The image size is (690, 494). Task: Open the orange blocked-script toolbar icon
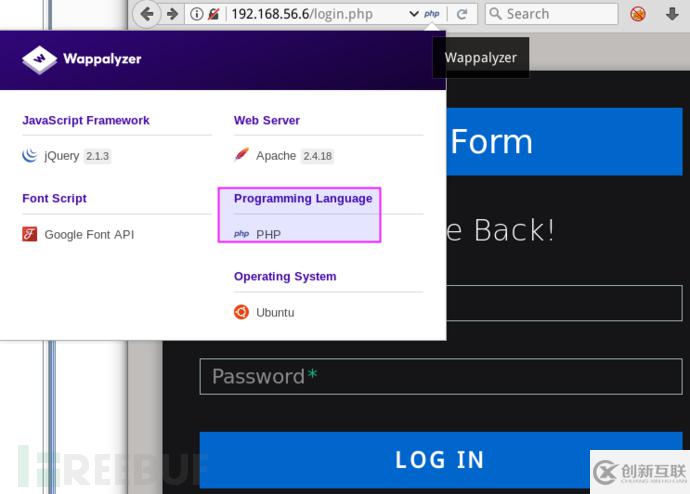click(x=638, y=14)
